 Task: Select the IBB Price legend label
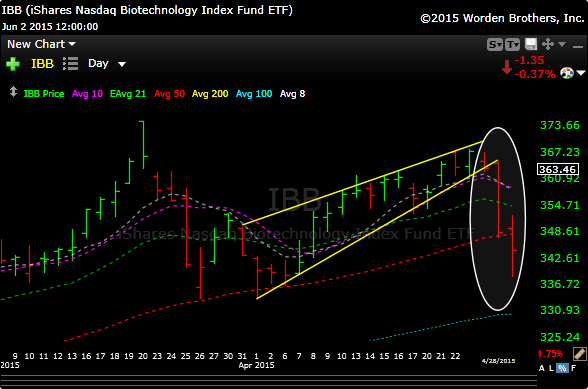point(44,94)
